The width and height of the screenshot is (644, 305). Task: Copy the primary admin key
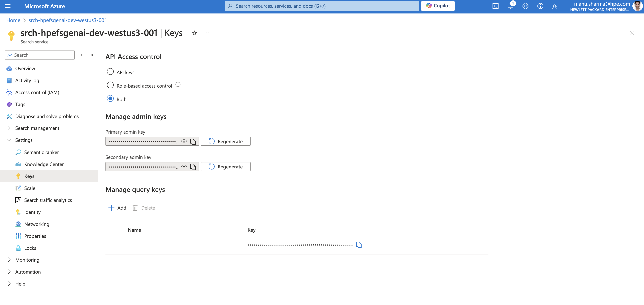pos(193,142)
